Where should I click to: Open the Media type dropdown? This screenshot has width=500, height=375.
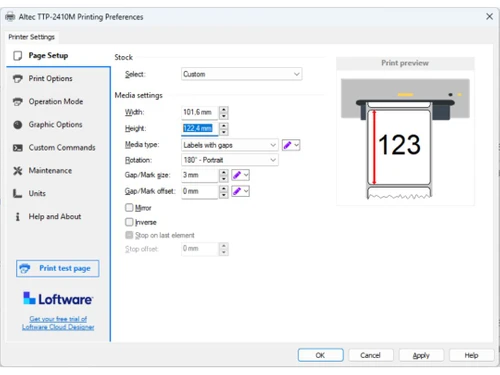point(230,145)
